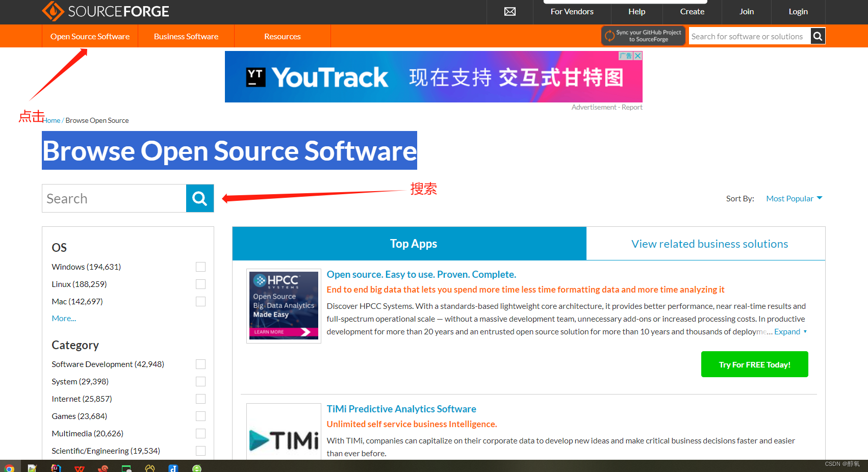The height and width of the screenshot is (472, 868).
Task: Click the Advertisement Report link
Action: 632,108
